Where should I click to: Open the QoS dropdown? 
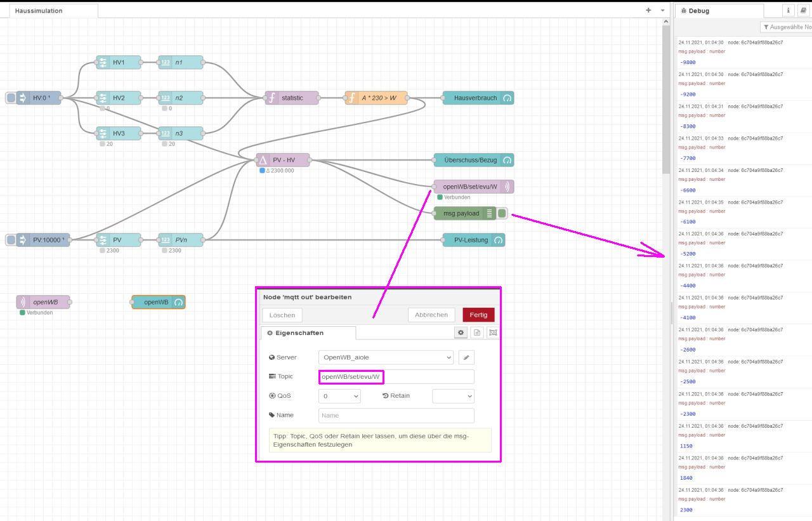tap(339, 396)
